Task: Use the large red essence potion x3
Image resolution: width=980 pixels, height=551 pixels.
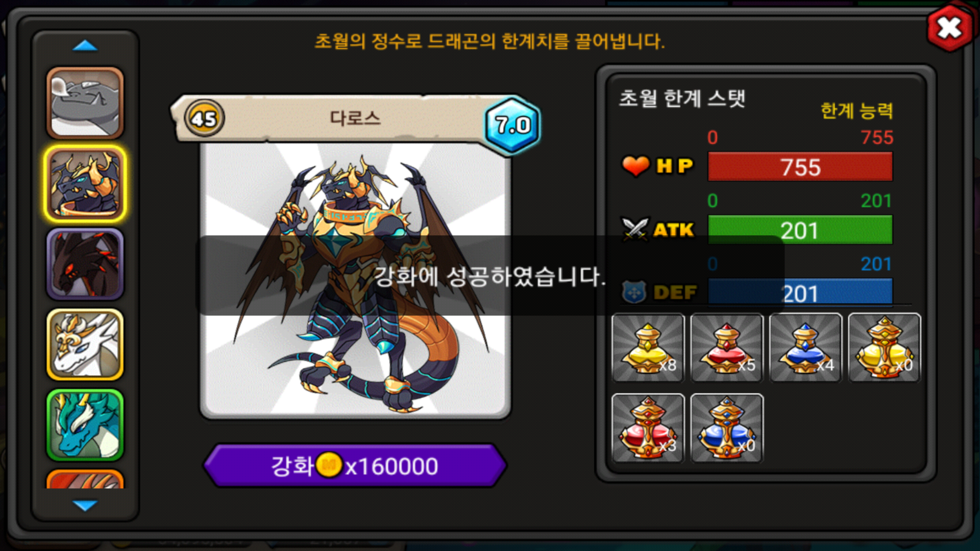Action: tap(648, 428)
